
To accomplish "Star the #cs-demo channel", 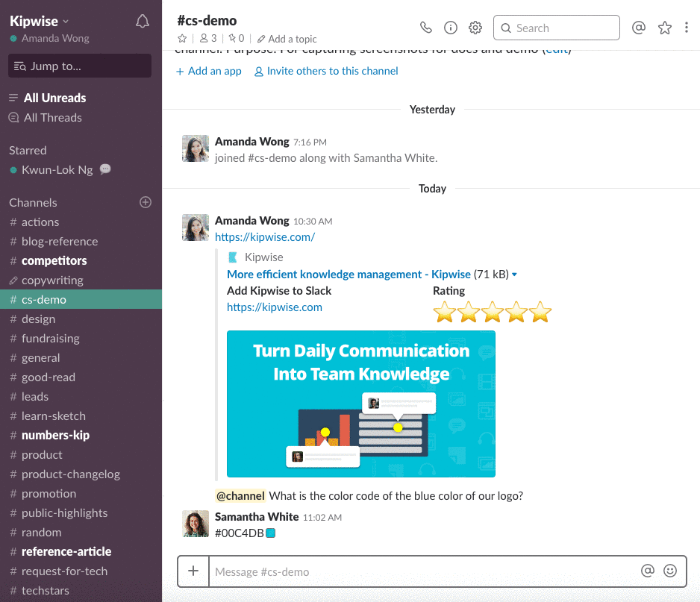I will coord(182,38).
